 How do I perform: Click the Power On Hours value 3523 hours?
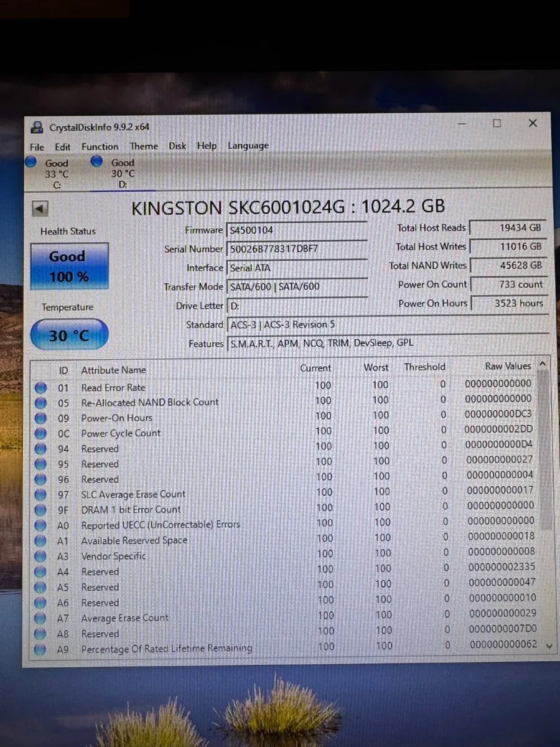[x=508, y=303]
